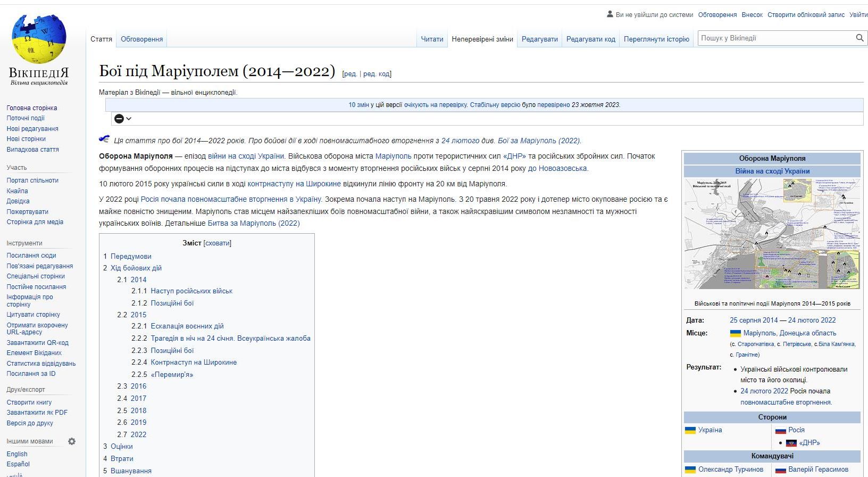This screenshot has height=477, width=868.
Task: Click the Russia flag beside Росія
Action: click(780, 430)
